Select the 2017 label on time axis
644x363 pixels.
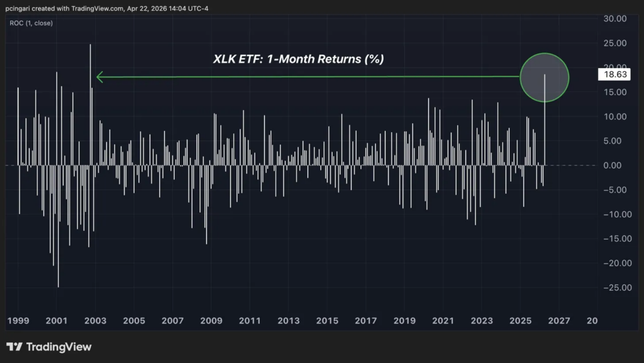[365, 321]
